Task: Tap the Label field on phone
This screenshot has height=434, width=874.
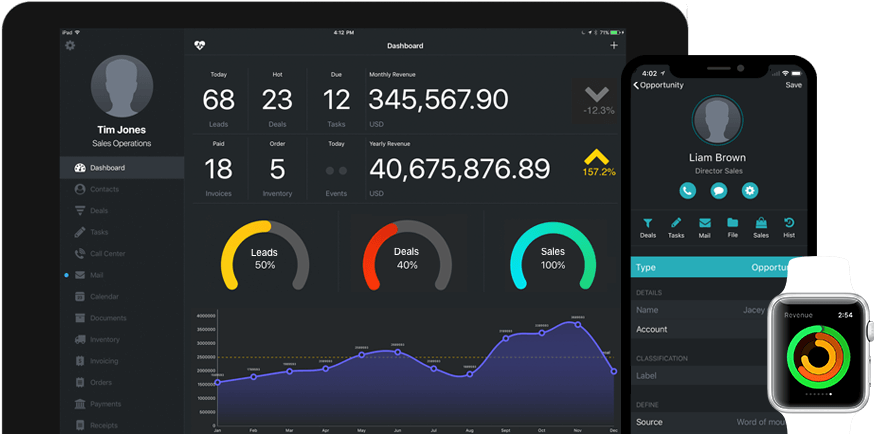Action: click(x=698, y=376)
